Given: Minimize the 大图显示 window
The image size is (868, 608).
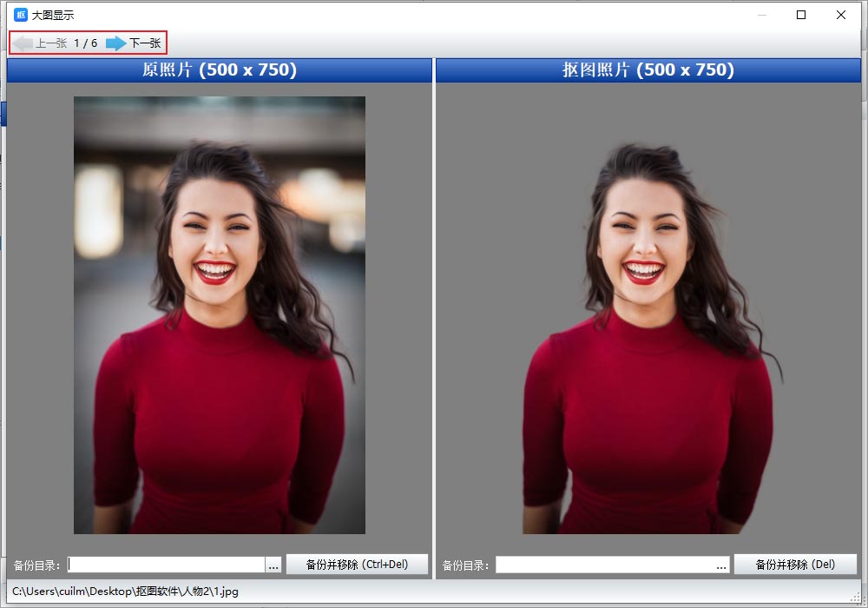Looking at the screenshot, I should (761, 15).
